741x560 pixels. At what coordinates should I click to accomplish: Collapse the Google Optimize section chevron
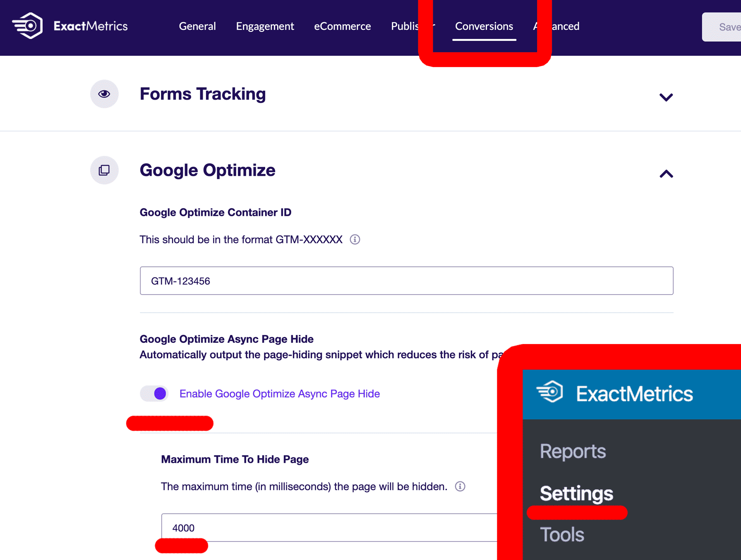[x=666, y=174]
